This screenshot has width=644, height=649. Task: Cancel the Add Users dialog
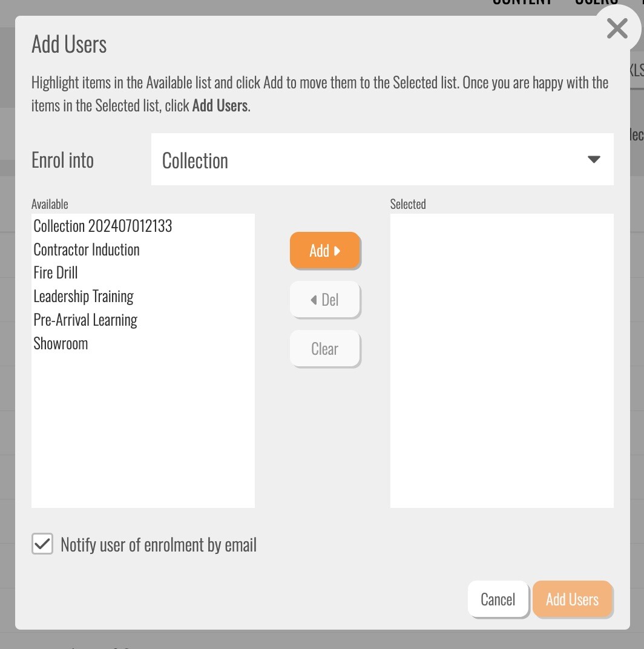coord(498,599)
